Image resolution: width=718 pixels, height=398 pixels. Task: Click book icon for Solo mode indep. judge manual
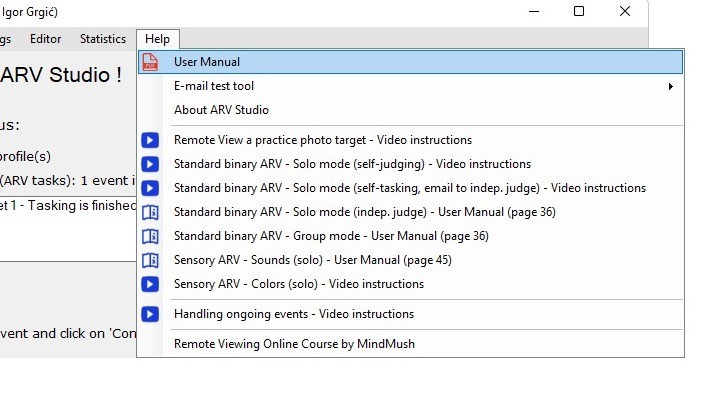point(150,212)
